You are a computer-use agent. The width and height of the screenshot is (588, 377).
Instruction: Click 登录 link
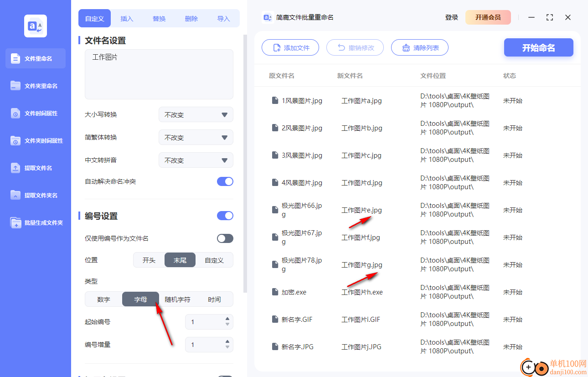point(452,17)
